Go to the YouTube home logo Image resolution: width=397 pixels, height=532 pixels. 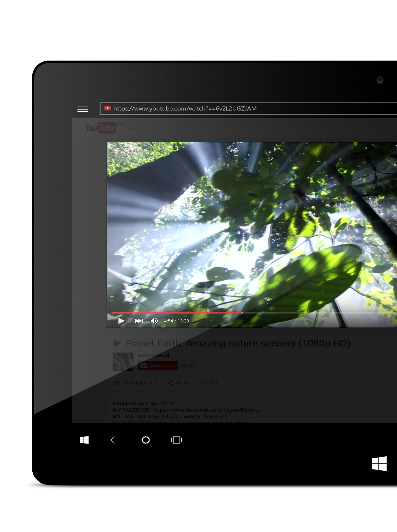100,128
